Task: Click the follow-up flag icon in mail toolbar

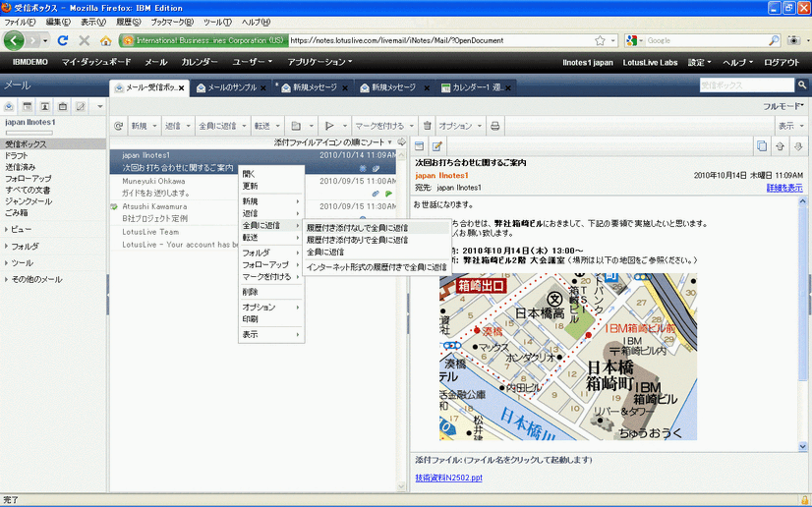Action: 329,126
